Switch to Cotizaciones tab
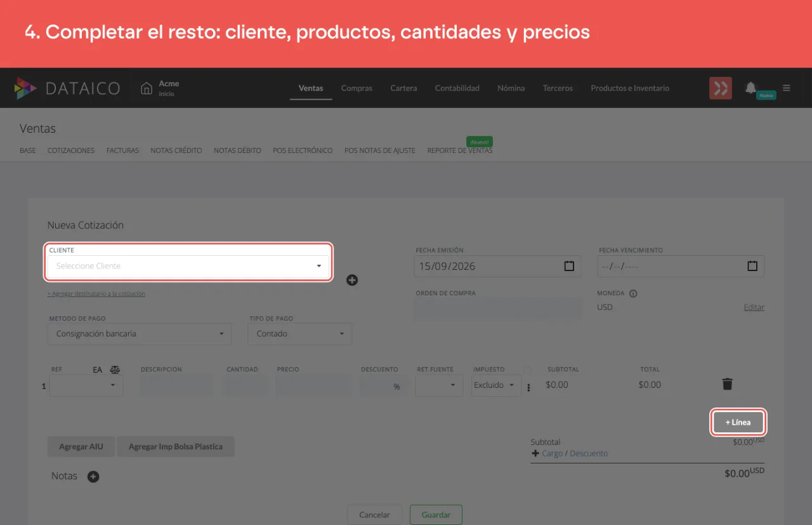 [71, 150]
